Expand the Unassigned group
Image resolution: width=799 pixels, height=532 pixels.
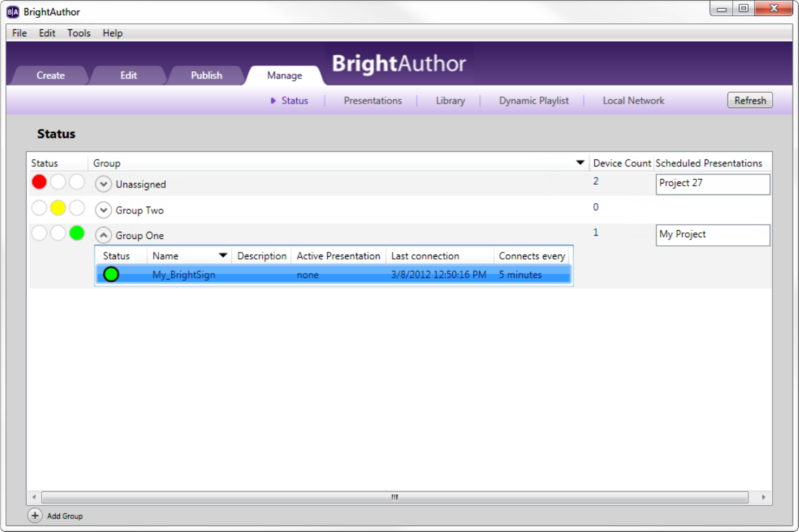[103, 184]
